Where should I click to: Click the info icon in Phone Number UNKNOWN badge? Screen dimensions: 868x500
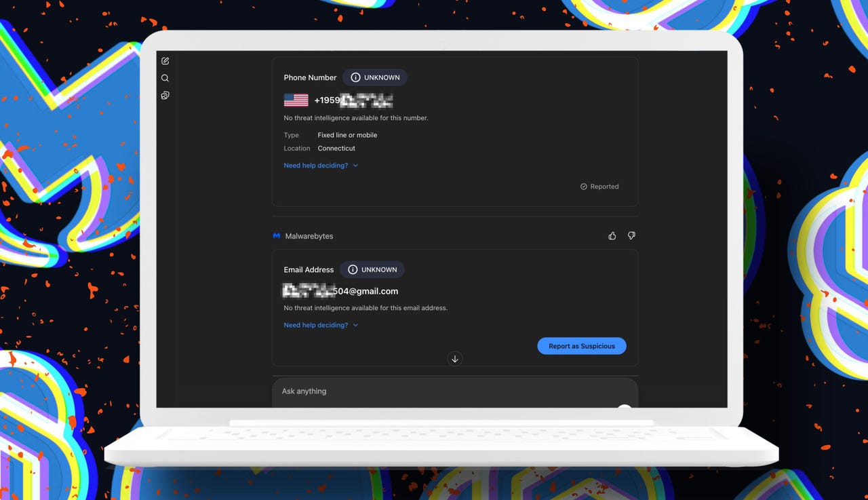click(x=355, y=77)
